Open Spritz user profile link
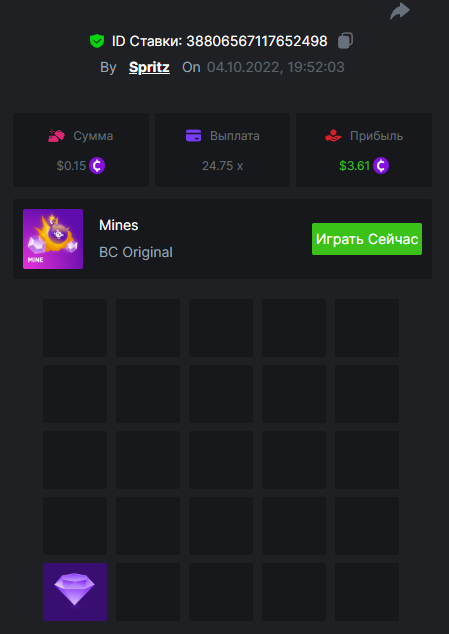Viewport: 449px width, 634px height. [x=149, y=67]
